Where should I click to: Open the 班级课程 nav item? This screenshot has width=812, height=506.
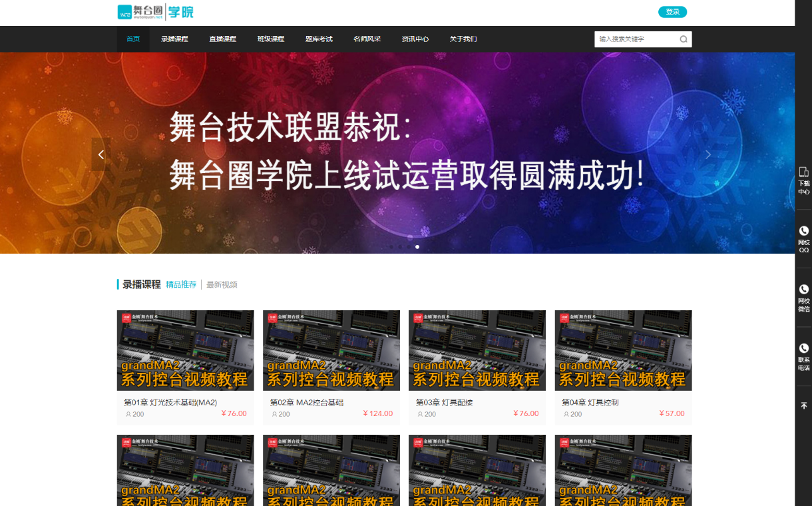[271, 39]
